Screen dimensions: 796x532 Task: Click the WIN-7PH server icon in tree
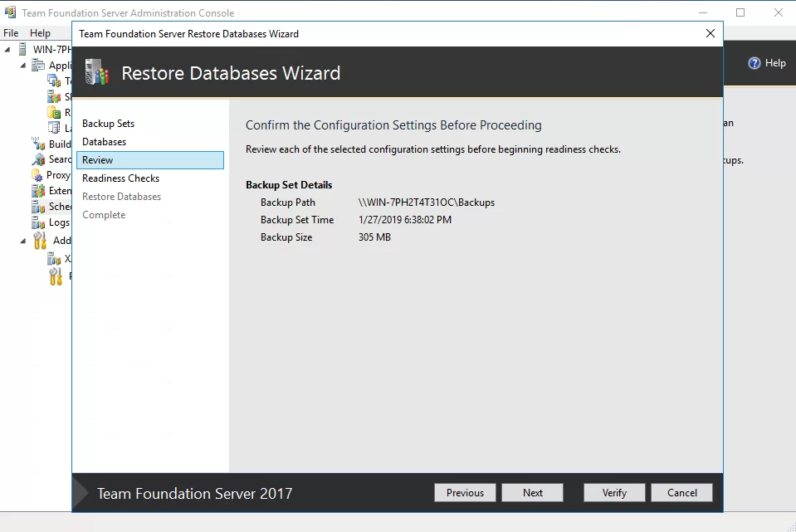pyautogui.click(x=22, y=49)
